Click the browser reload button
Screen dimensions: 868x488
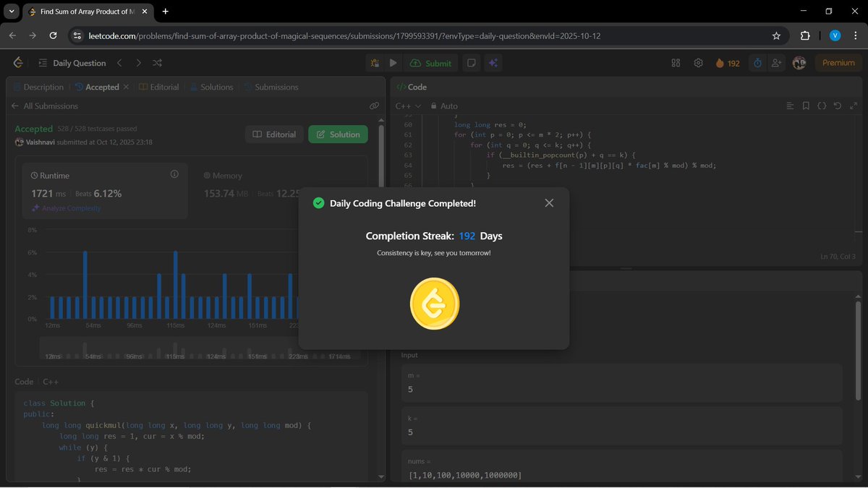pyautogui.click(x=53, y=35)
